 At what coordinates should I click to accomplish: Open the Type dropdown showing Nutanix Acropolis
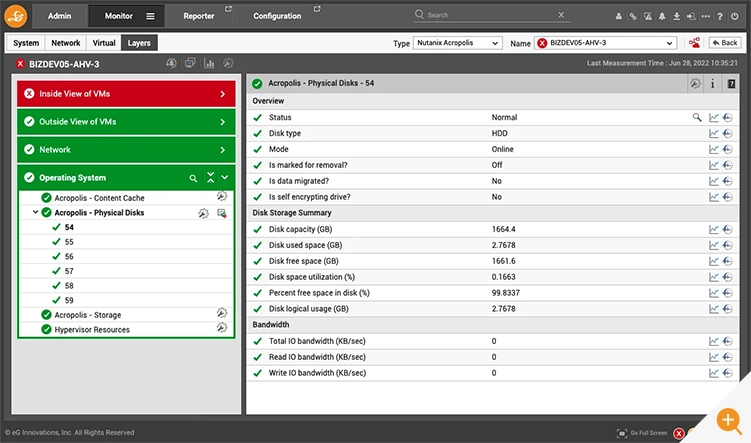[x=457, y=43]
